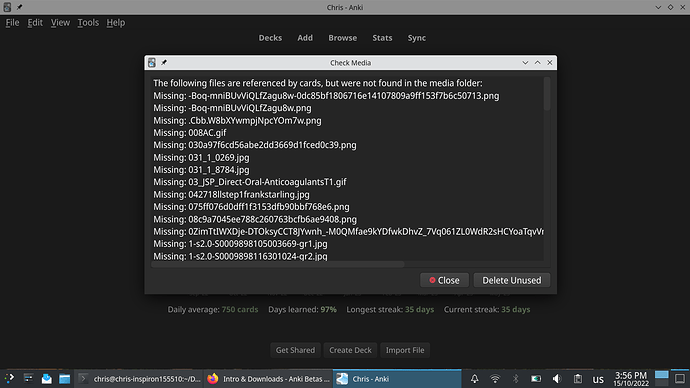Click the '030a97f6cd56abe2dd3669d1fced0c39.png' line
Image resolution: width=690 pixels, height=388 pixels.
[255, 145]
